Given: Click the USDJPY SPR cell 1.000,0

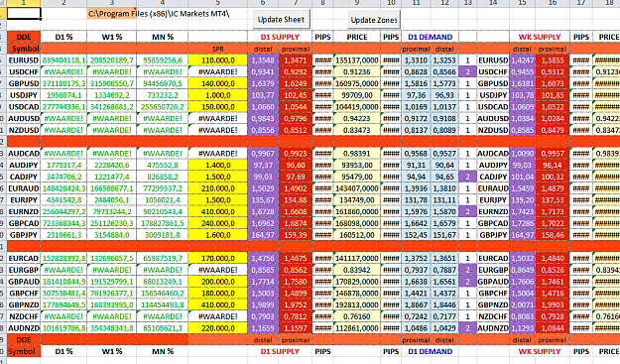Looking at the screenshot, I should tap(218, 95).
